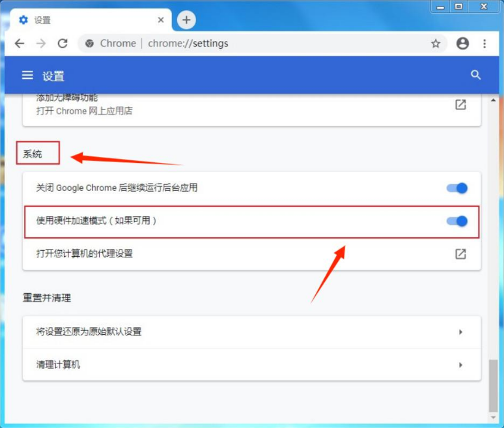Expand 将设置还原为原始默认设置 arrow
504x428 pixels.
point(460,332)
